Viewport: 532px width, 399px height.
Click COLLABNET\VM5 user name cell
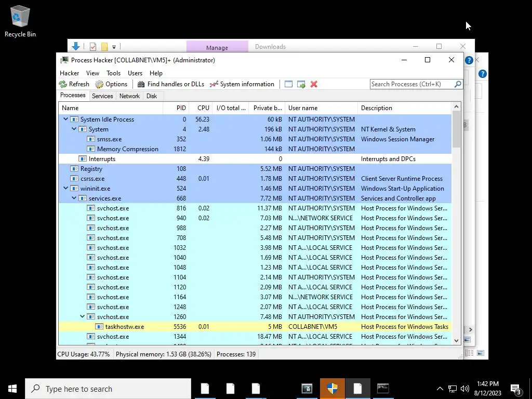tap(313, 326)
